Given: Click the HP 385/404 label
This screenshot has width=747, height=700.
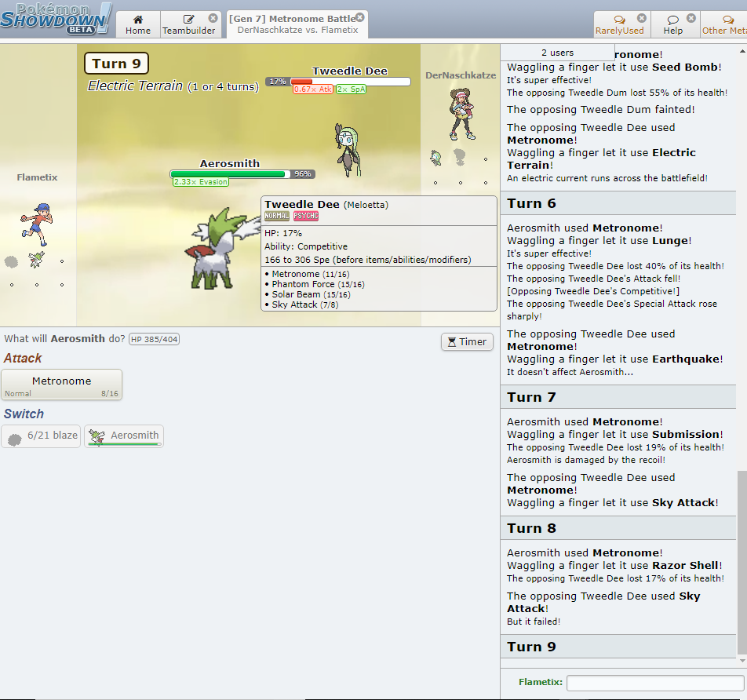Looking at the screenshot, I should pyautogui.click(x=155, y=339).
